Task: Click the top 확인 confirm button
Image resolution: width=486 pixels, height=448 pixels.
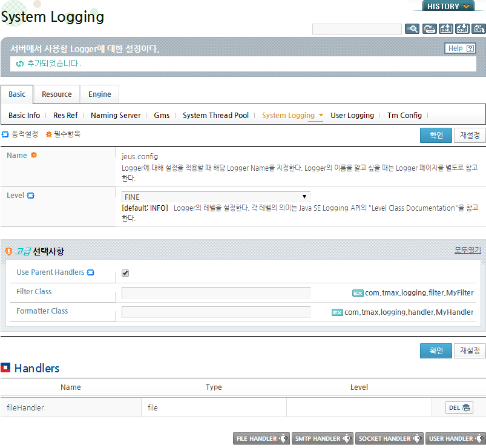Action: (436, 135)
